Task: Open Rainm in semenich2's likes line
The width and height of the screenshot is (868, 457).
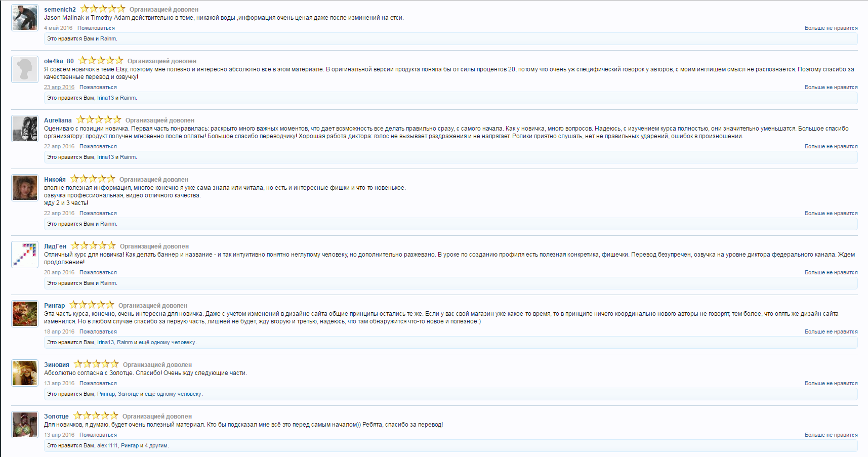Action: pyautogui.click(x=108, y=39)
